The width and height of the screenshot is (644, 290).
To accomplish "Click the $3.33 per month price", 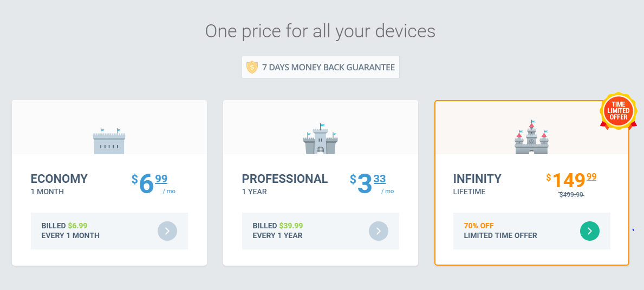I will (372, 183).
